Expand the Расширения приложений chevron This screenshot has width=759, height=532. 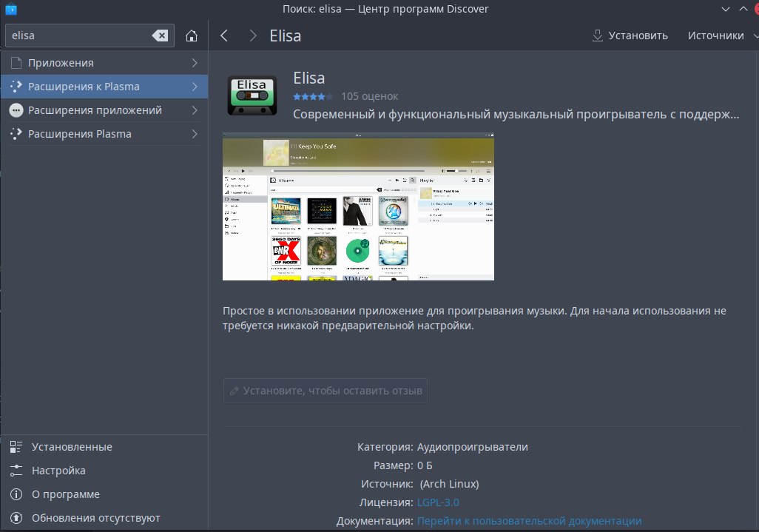click(x=194, y=110)
